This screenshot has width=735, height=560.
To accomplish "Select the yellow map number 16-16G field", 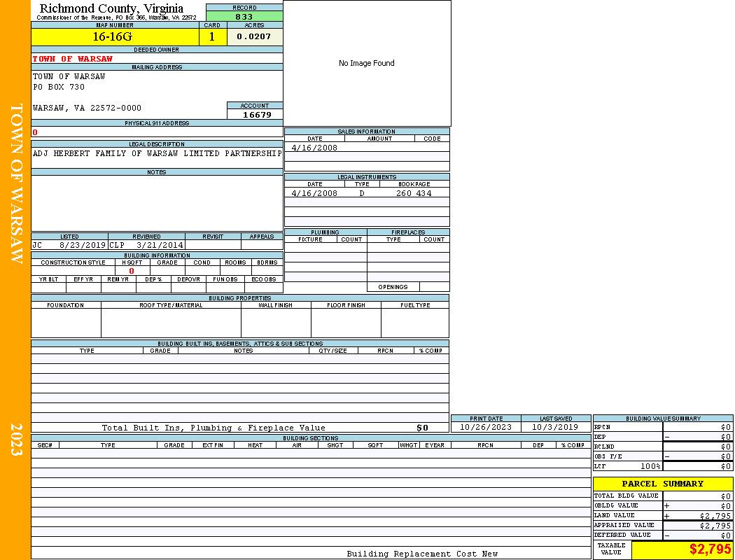I will click(x=115, y=37).
